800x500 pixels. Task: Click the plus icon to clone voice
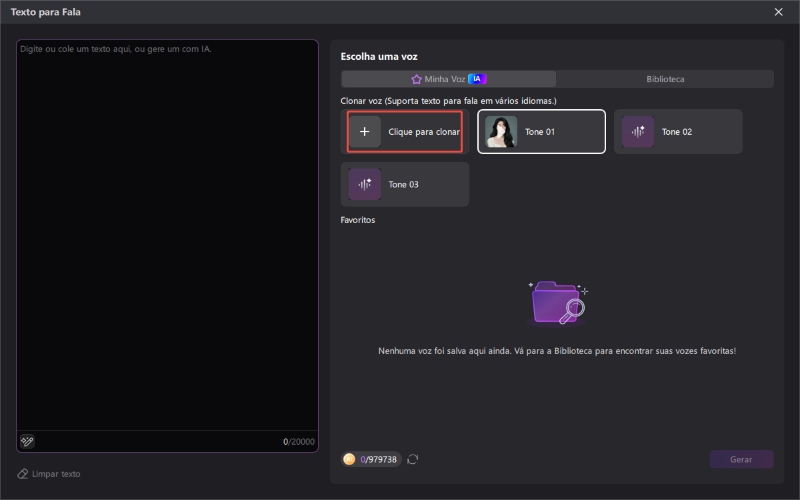coord(364,132)
